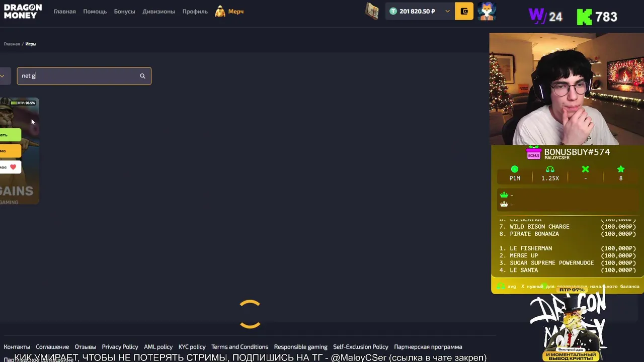Open the Мерч shop link
This screenshot has width=644, height=362.
[x=235, y=11]
